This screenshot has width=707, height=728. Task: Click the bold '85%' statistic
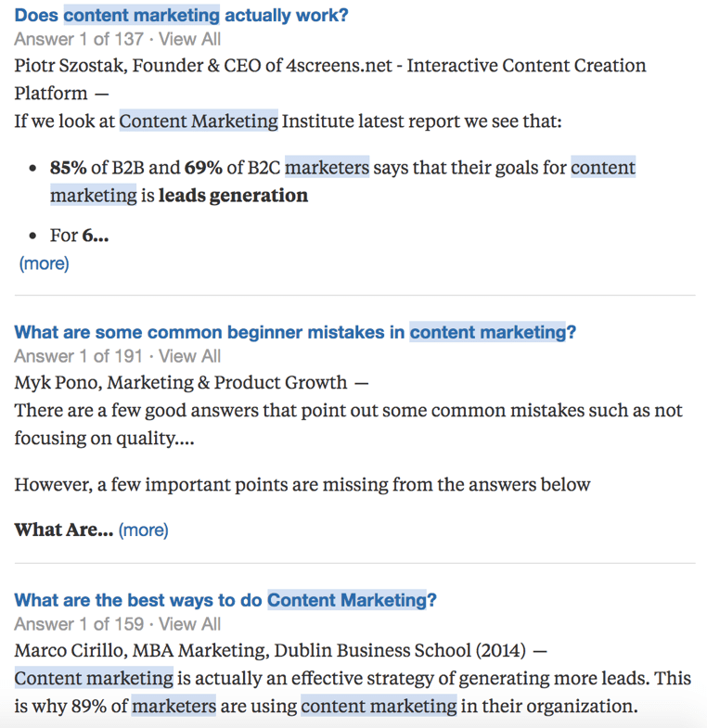[x=68, y=168]
